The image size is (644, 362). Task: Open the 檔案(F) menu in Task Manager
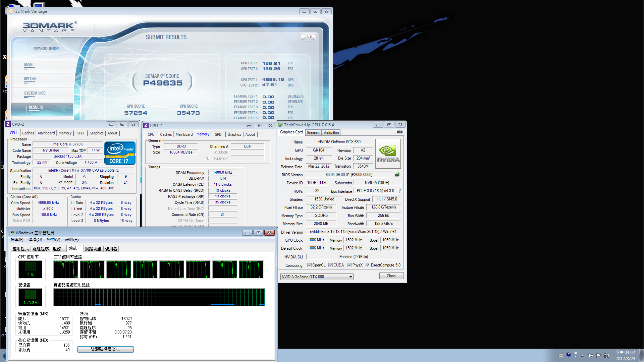click(x=17, y=240)
